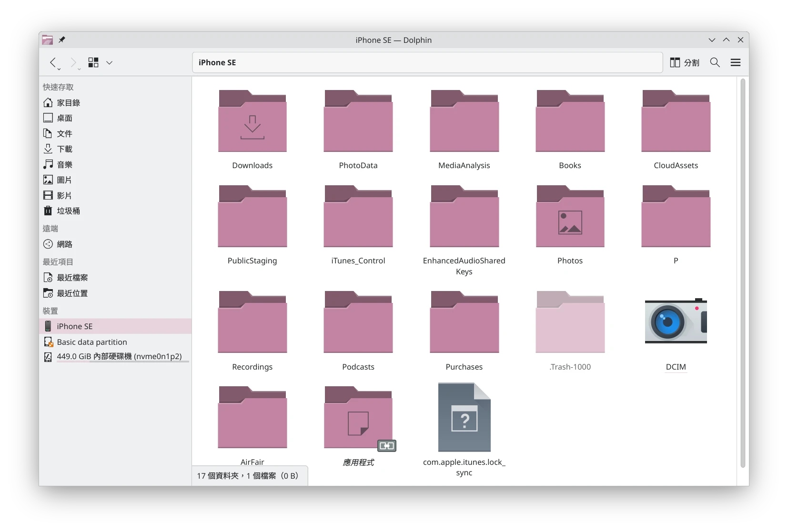Viewport: 788px width, 532px height.
Task: Open the Downloads folder with download arrow
Action: (252, 121)
